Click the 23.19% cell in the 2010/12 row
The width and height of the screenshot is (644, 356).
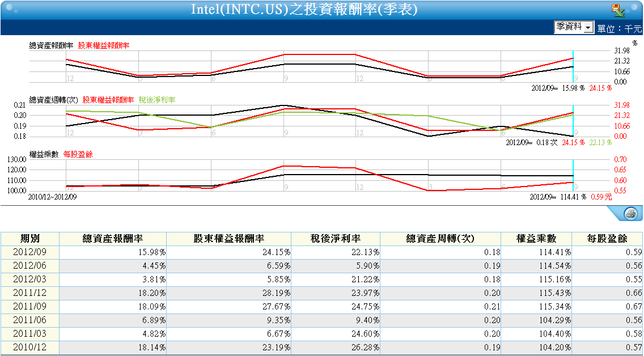click(x=229, y=348)
